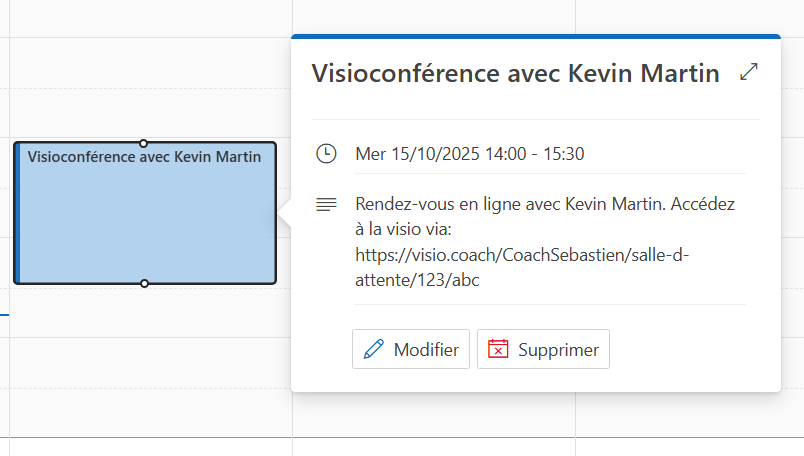This screenshot has height=456, width=804.
Task: Click the empty calendar slot below the event
Action: (145, 370)
